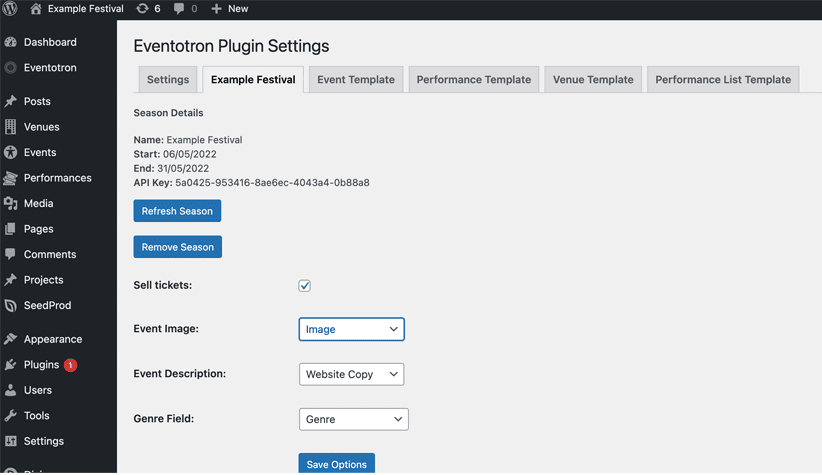This screenshot has height=475, width=822.
Task: Open the Pages menu label
Action: click(38, 229)
